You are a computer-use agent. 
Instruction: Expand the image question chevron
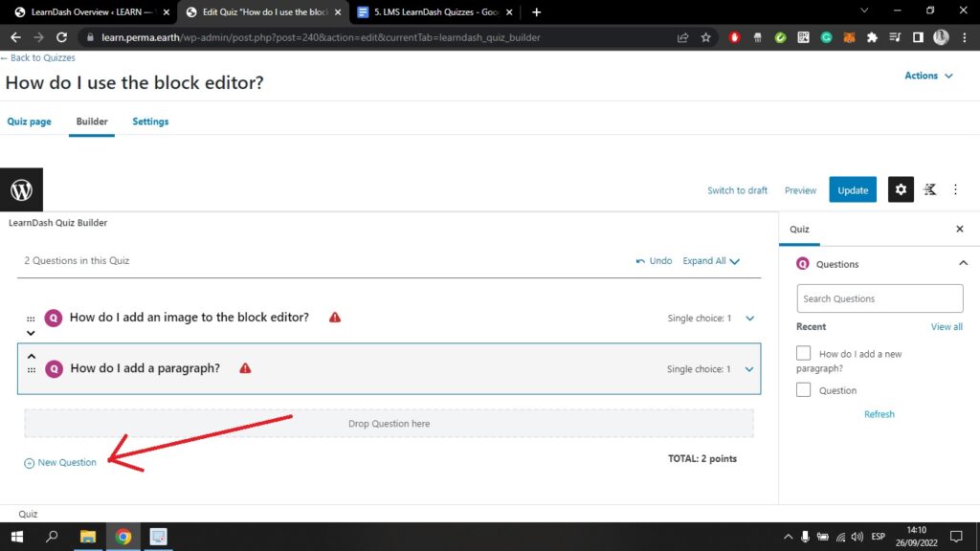coord(749,319)
